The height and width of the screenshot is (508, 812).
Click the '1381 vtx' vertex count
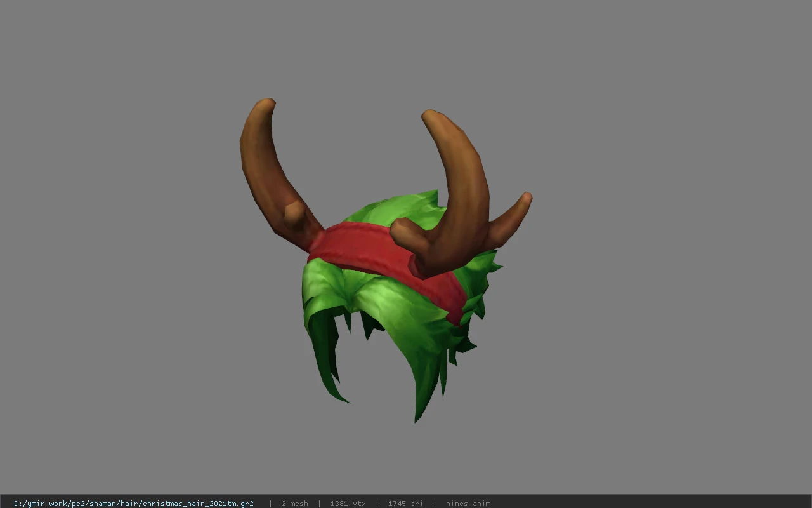pyautogui.click(x=348, y=504)
